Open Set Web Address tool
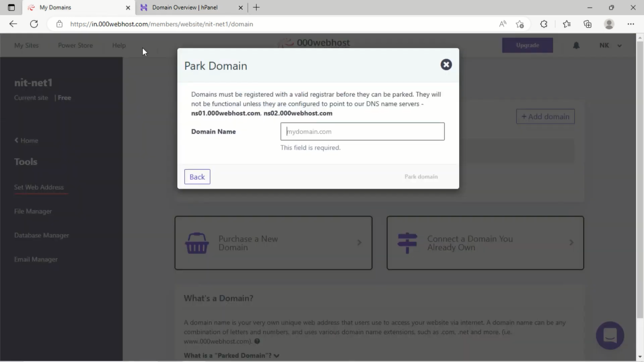The width and height of the screenshot is (644, 362). pyautogui.click(x=39, y=187)
